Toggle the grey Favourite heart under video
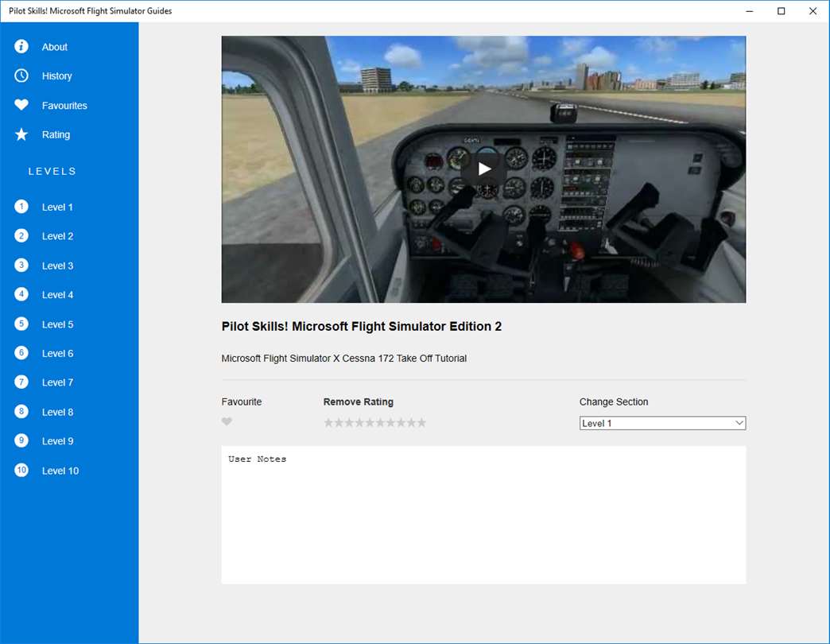Image resolution: width=830 pixels, height=644 pixels. click(227, 421)
